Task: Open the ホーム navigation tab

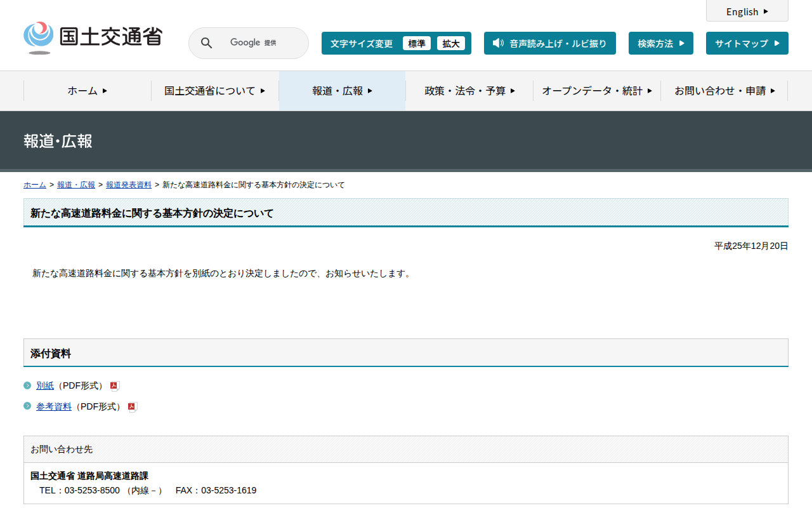Action: [x=88, y=91]
